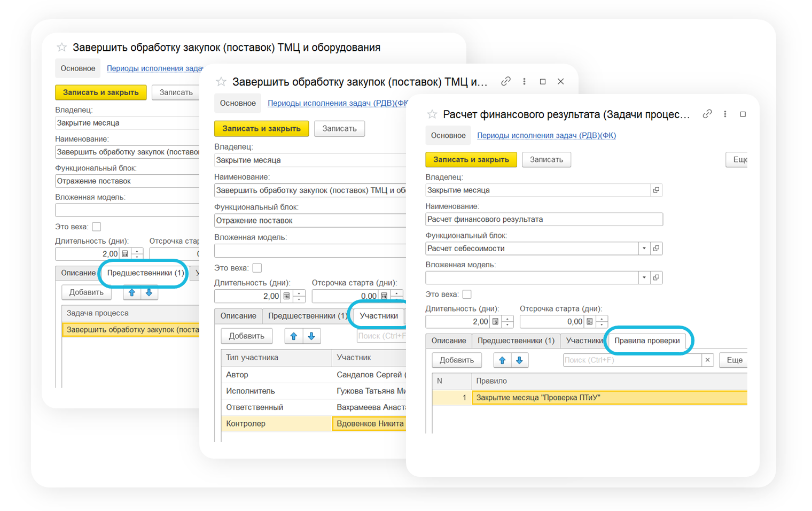Star the Расчет финансового результата form as favorite

432,114
